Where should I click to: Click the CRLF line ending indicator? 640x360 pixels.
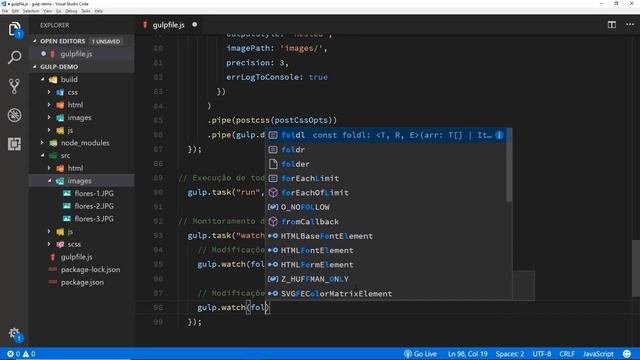click(567, 354)
